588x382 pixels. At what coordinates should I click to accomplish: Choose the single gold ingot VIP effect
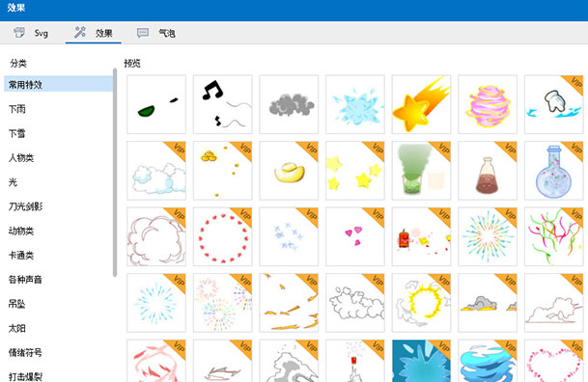coord(289,171)
